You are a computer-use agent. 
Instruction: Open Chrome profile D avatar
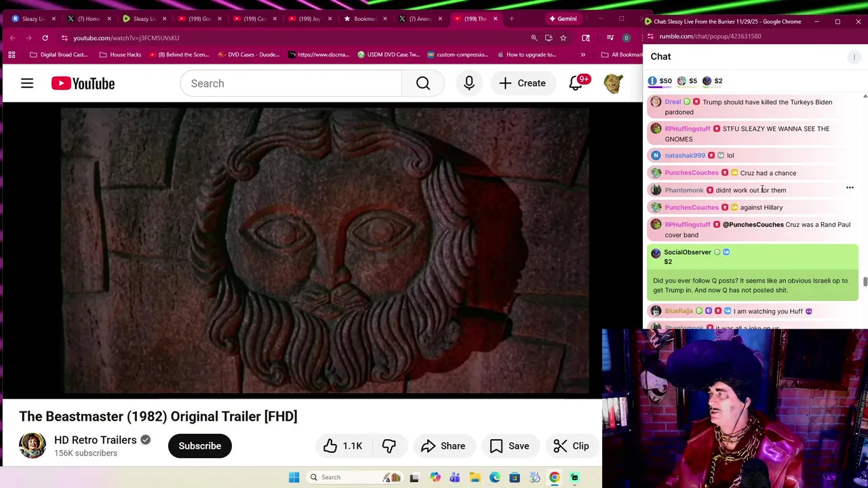pos(626,38)
